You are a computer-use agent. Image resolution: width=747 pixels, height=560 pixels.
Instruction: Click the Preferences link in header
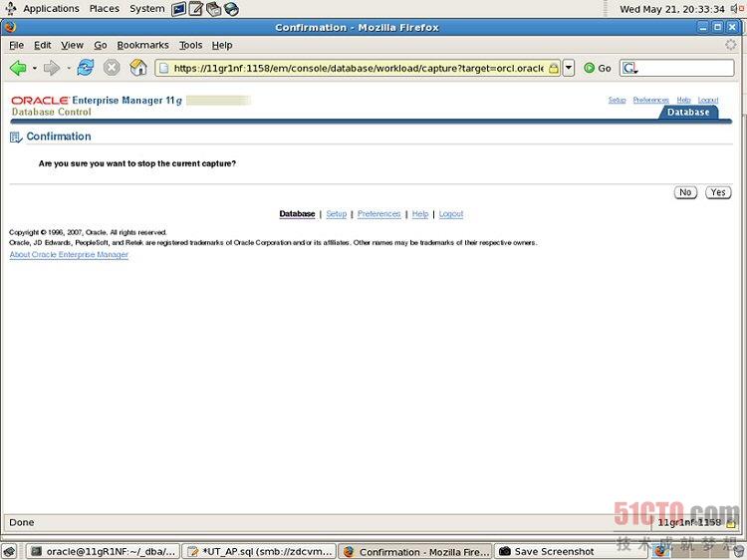(650, 100)
